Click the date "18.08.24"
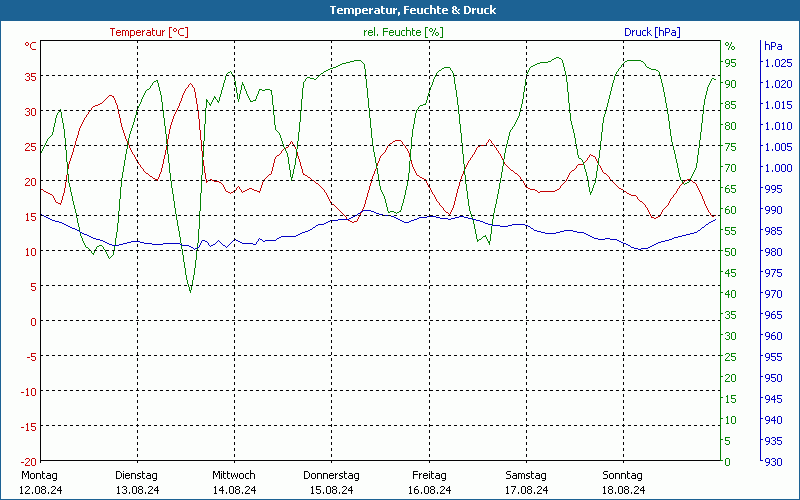 pyautogui.click(x=623, y=490)
